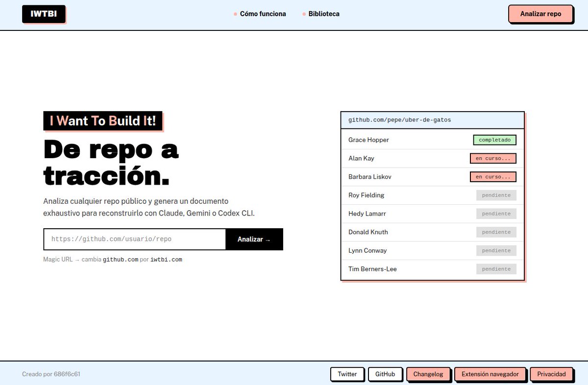Select the Roy Fielding row
The image size is (588, 385).
(x=433, y=195)
